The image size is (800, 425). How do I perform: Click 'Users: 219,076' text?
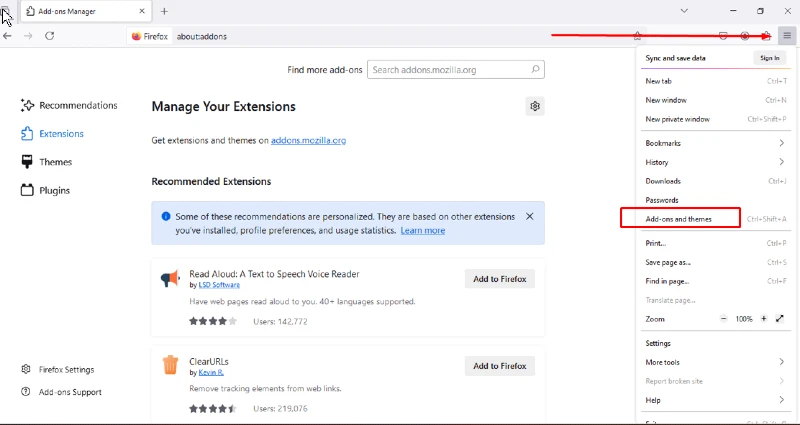(280, 409)
